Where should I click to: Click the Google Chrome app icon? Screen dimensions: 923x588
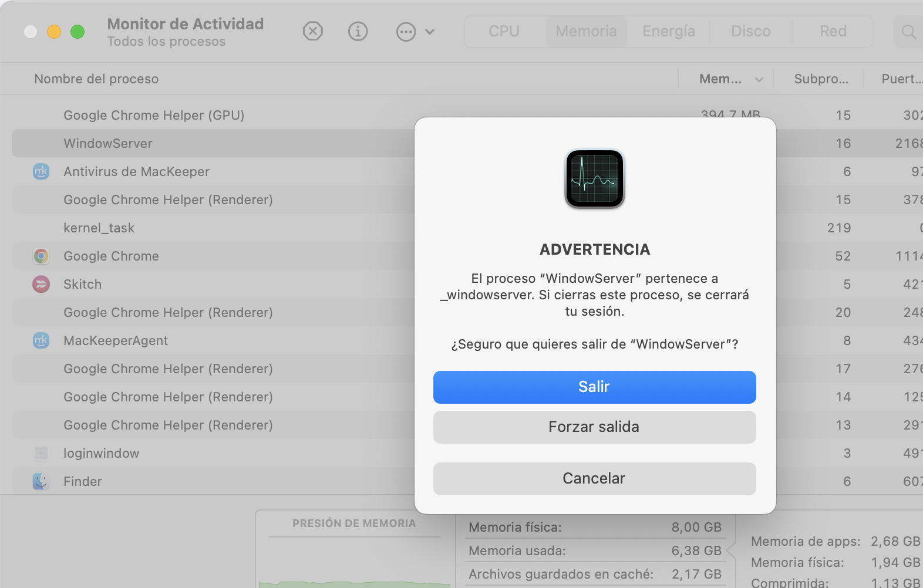tap(41, 256)
